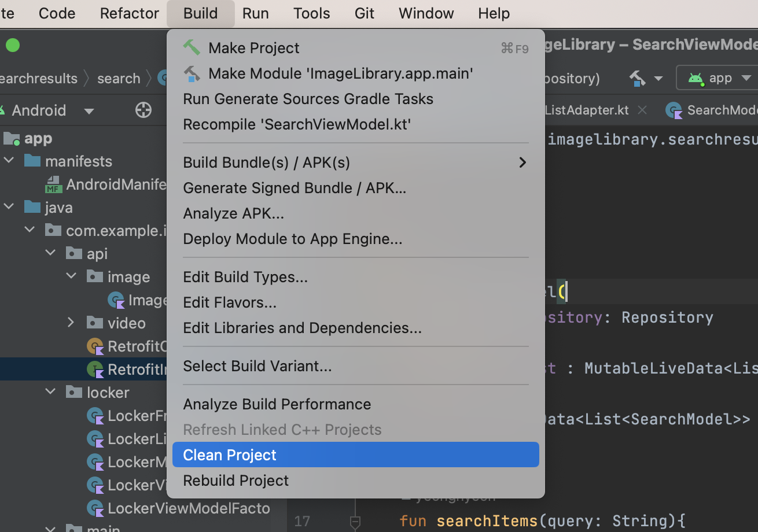The image size is (758, 532).
Task: Choose Analyze Build Performance
Action: pyautogui.click(x=356, y=404)
